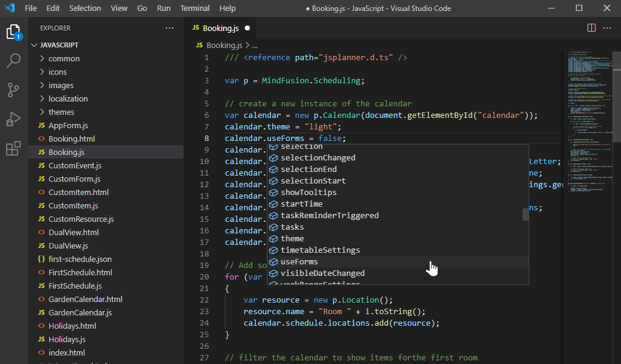Open the Search activity bar icon
The height and width of the screenshot is (364, 621).
(x=13, y=61)
